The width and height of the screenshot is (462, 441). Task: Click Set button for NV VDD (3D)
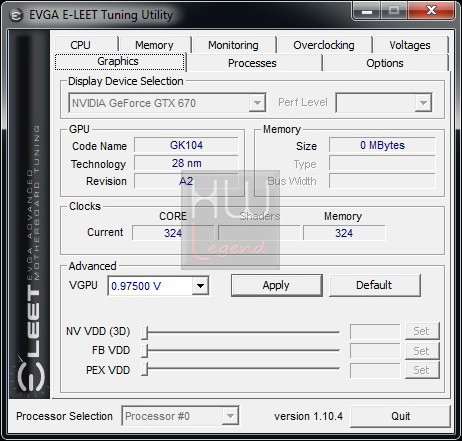click(422, 331)
